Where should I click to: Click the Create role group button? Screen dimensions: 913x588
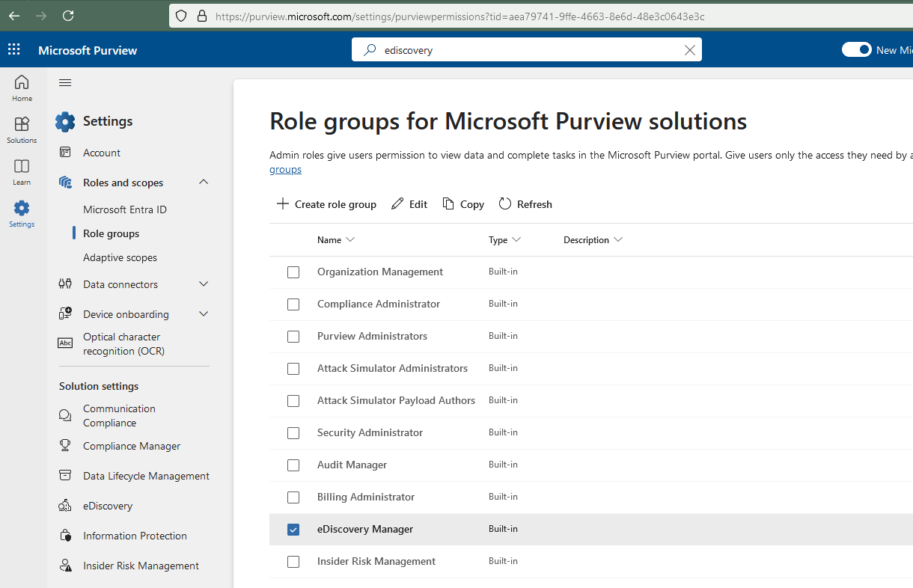(326, 204)
